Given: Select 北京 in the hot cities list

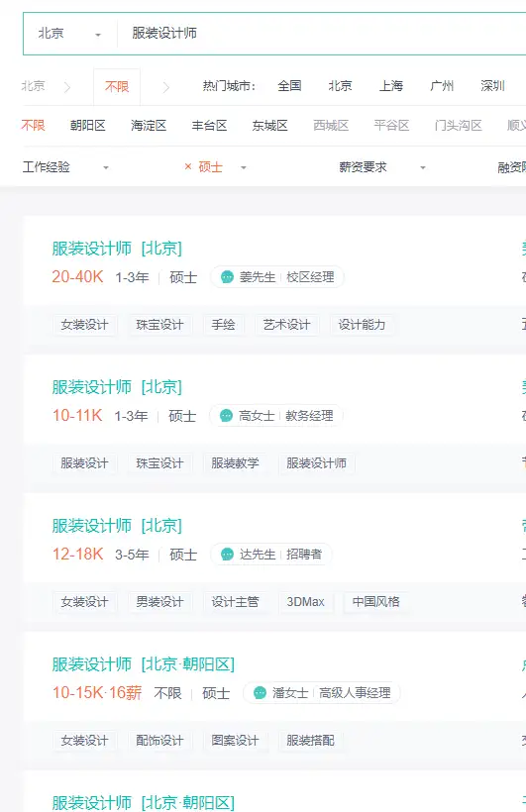Looking at the screenshot, I should (x=340, y=86).
